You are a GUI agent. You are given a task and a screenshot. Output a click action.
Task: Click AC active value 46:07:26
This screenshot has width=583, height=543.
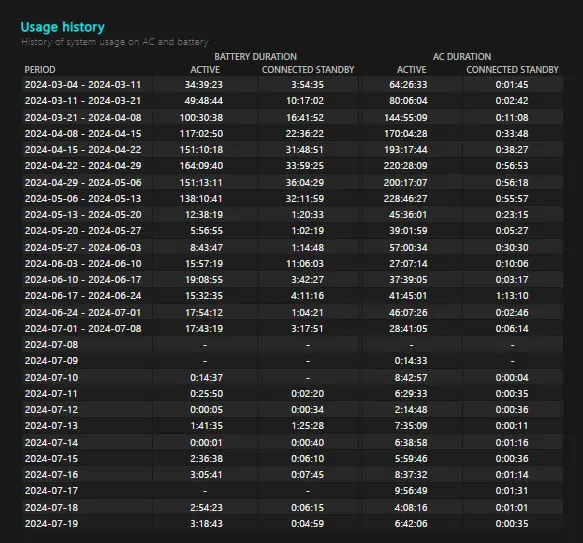(408, 313)
